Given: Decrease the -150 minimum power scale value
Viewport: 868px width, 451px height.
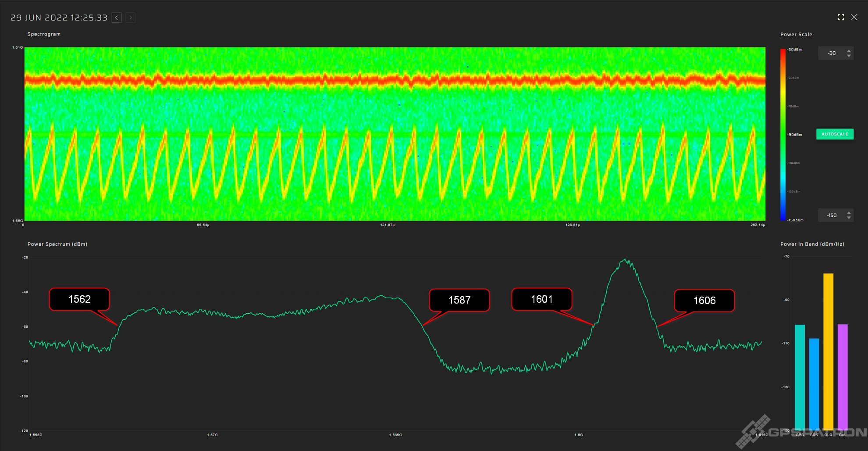Looking at the screenshot, I should pyautogui.click(x=849, y=218).
